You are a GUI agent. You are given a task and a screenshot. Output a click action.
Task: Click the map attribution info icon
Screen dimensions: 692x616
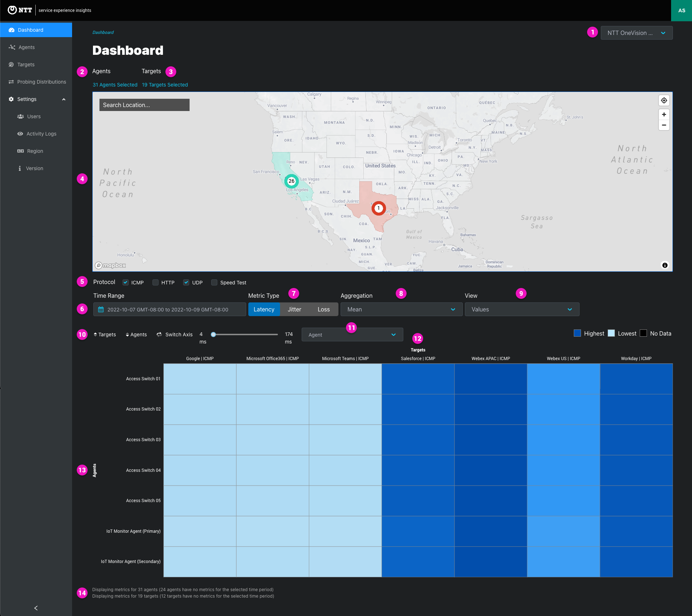pos(665,265)
